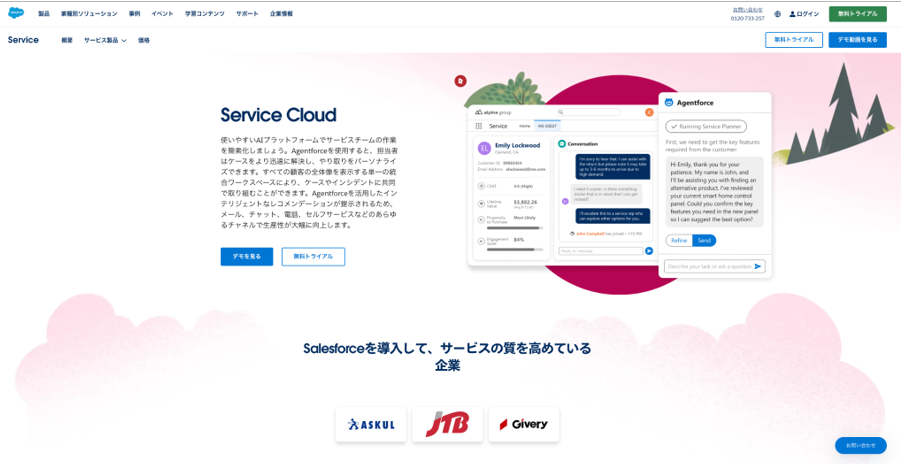Open the 業種別ソリューション menu
The height and width of the screenshot is (464, 901).
(88, 14)
